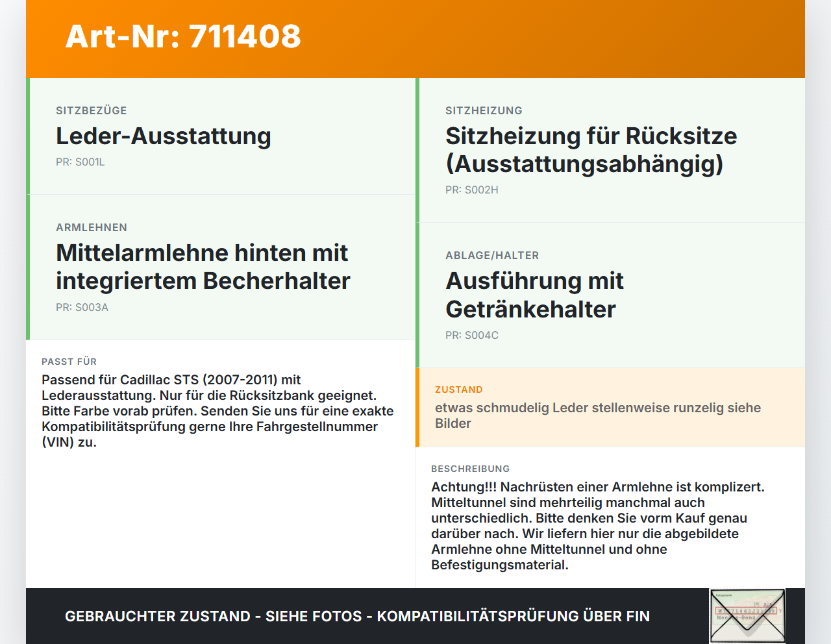Click the SITZBEZÜGE category label
831x644 pixels.
tap(92, 111)
